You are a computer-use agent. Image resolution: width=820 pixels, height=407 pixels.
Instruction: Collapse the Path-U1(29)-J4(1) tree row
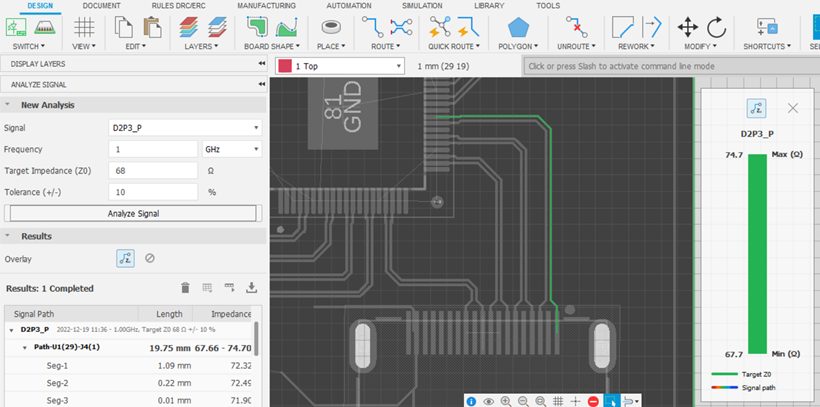[26, 347]
